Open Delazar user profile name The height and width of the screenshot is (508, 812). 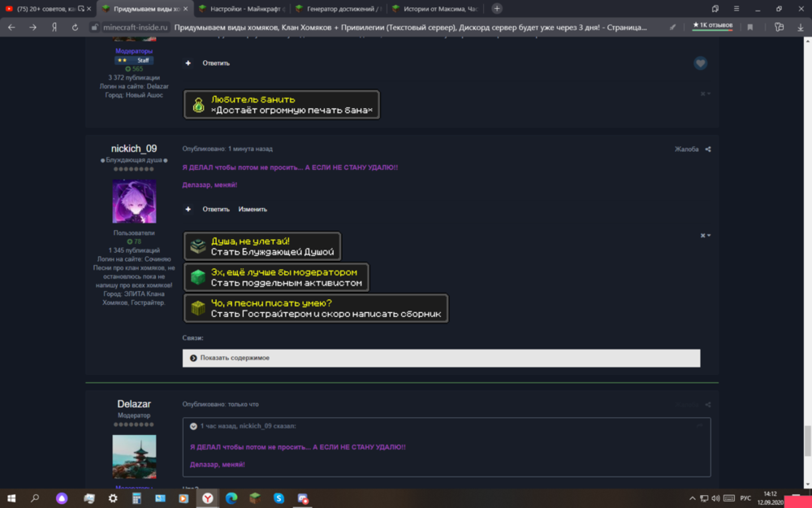click(x=134, y=404)
